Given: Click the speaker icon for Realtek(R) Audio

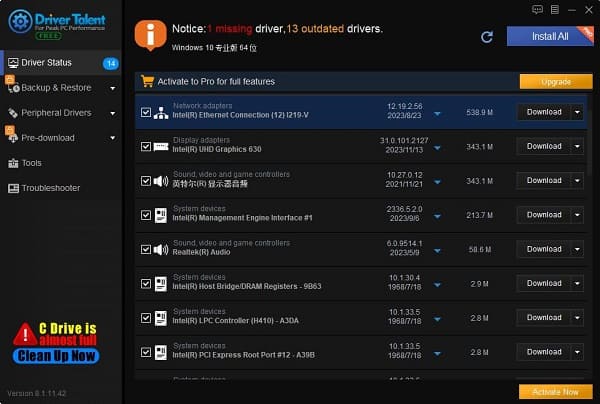Looking at the screenshot, I should click(161, 250).
